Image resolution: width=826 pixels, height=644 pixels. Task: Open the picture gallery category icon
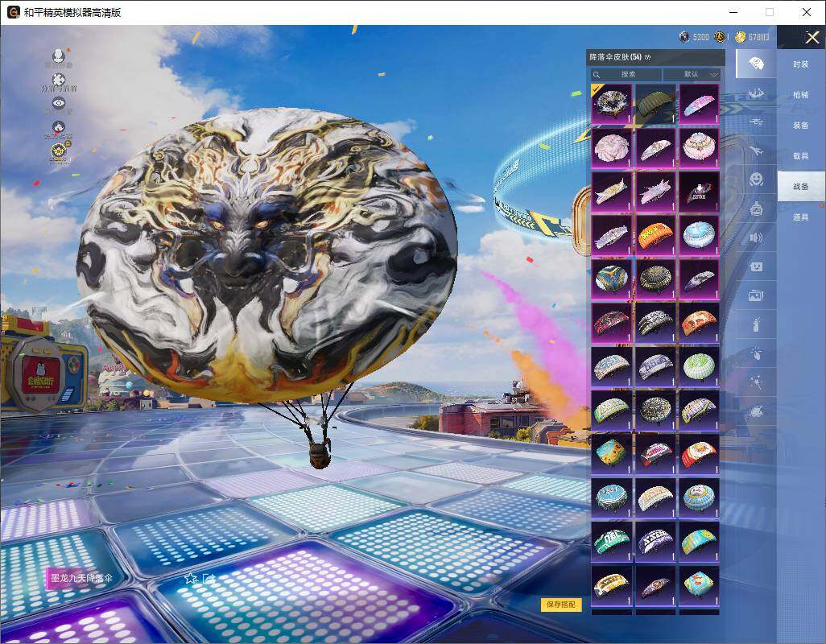756,295
